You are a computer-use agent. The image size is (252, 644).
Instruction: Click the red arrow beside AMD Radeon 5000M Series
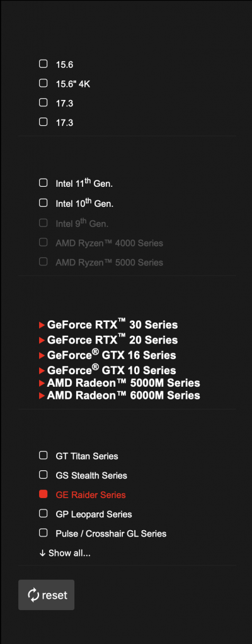pos(42,384)
